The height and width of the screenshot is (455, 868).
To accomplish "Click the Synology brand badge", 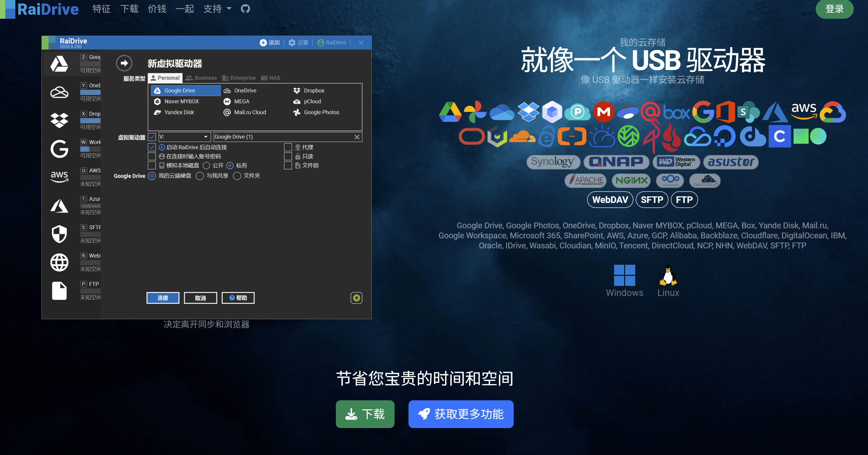I will (x=553, y=162).
